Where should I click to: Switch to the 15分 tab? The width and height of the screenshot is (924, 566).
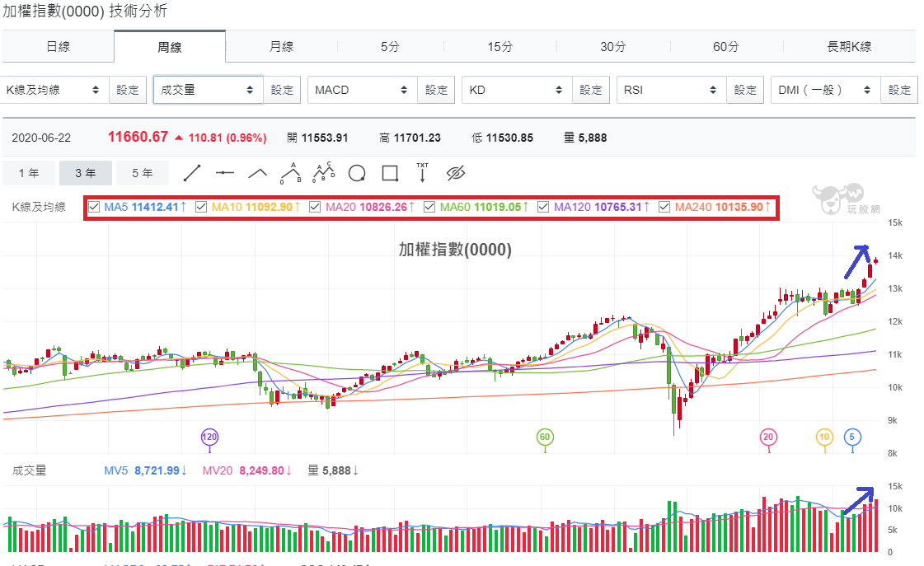[500, 46]
